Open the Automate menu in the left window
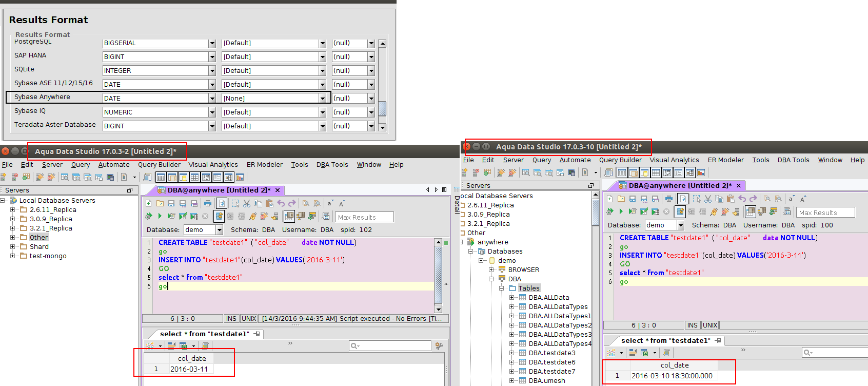The width and height of the screenshot is (868, 386). (114, 165)
